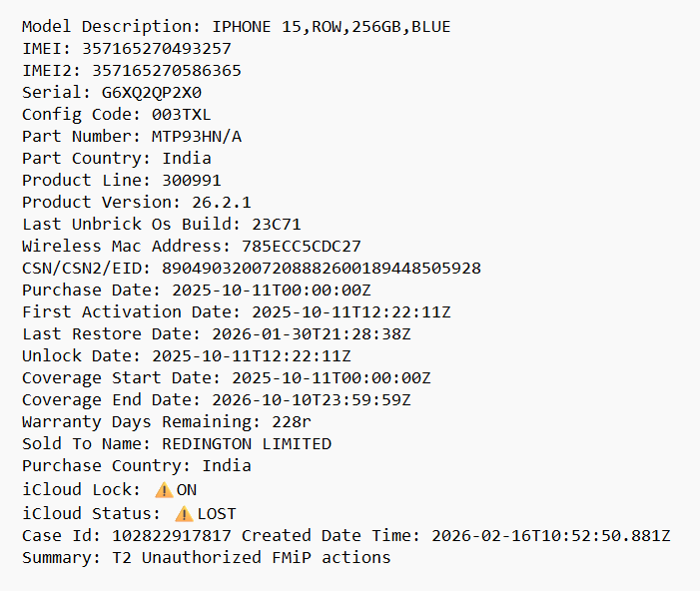Select the part number MTP93HN/A
Image resolution: width=700 pixels, height=591 pixels.
tap(197, 136)
